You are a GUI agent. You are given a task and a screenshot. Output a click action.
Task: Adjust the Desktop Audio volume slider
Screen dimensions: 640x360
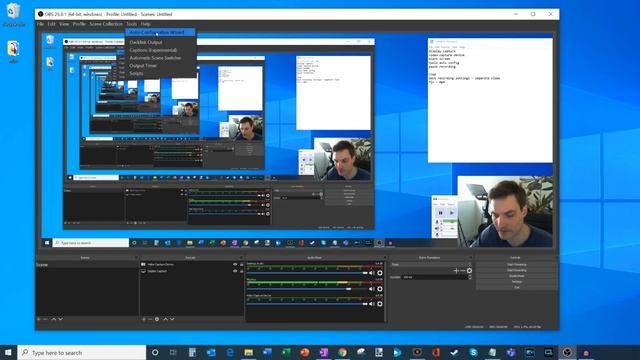(307, 273)
